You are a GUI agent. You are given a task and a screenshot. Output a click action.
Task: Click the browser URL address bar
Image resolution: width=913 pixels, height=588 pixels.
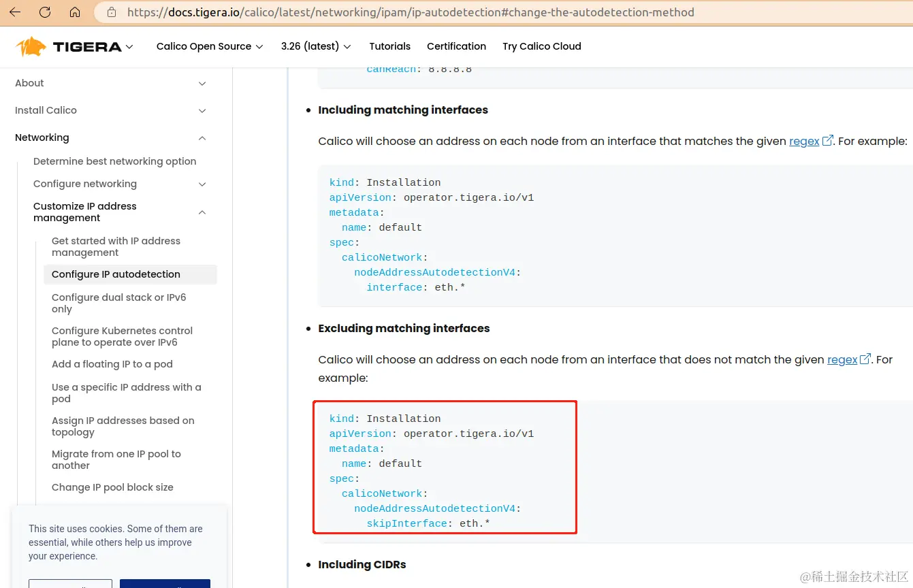click(502, 12)
